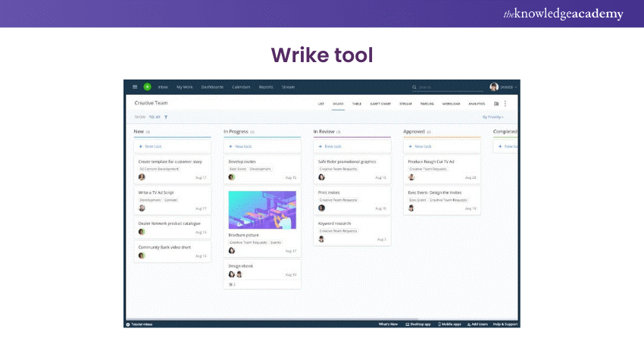Click Add Users footer link

tap(477, 324)
